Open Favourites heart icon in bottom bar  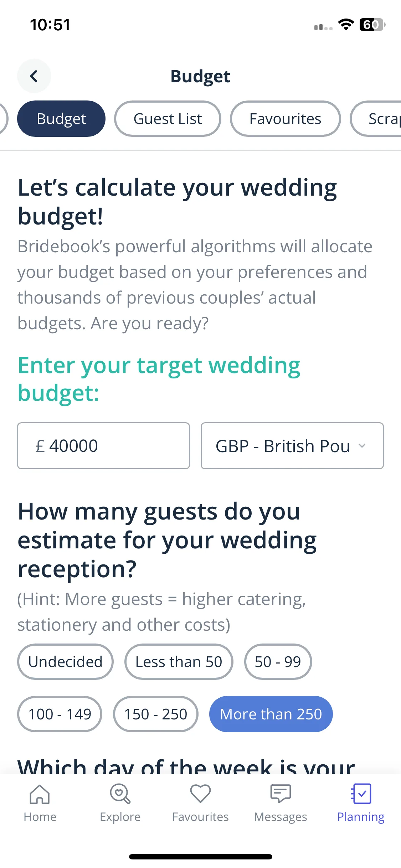[x=200, y=794]
